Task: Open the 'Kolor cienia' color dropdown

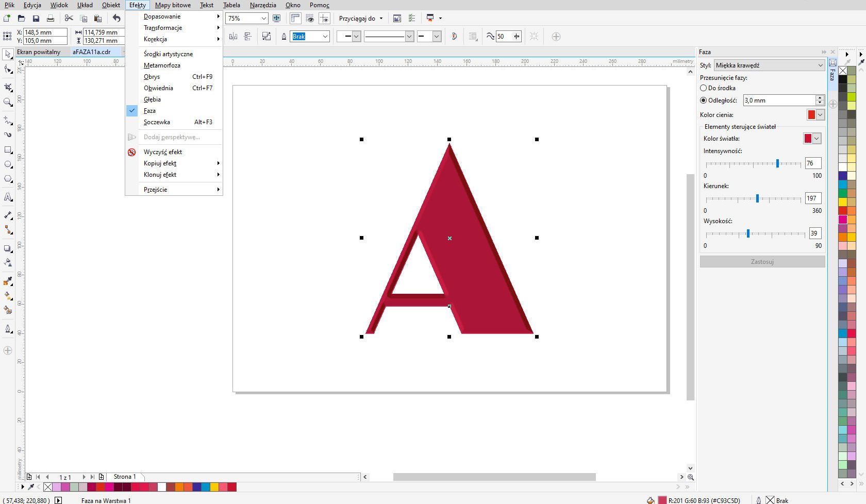Action: point(820,115)
